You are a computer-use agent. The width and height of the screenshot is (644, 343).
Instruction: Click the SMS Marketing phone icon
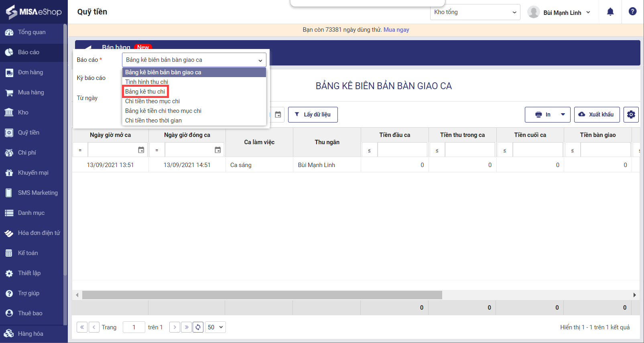pyautogui.click(x=9, y=193)
